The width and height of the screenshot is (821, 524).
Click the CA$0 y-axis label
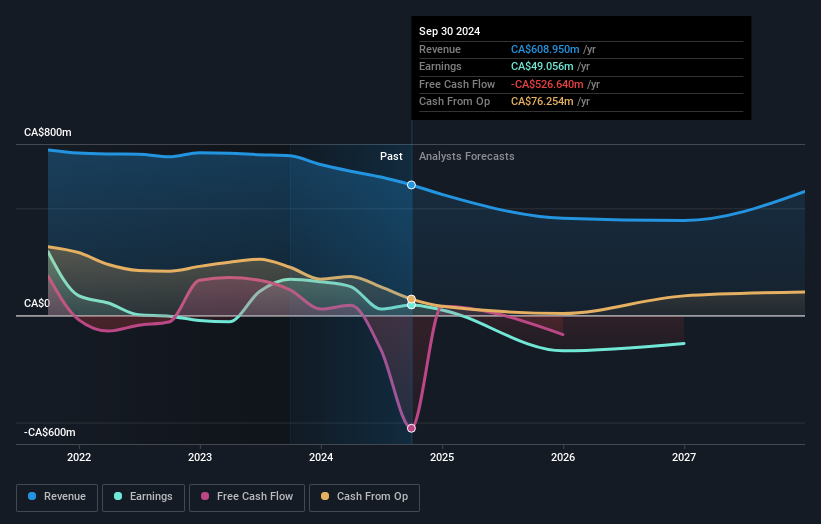point(37,304)
